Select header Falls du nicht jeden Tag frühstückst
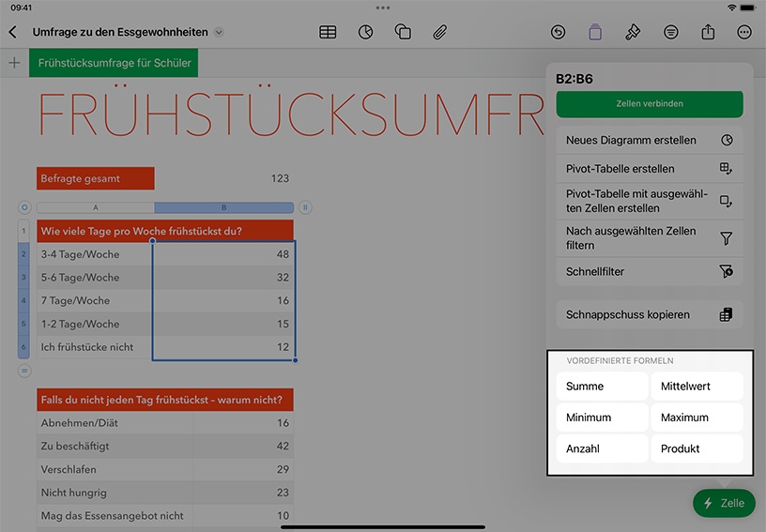Viewport: 766px width, 532px height. click(x=165, y=400)
